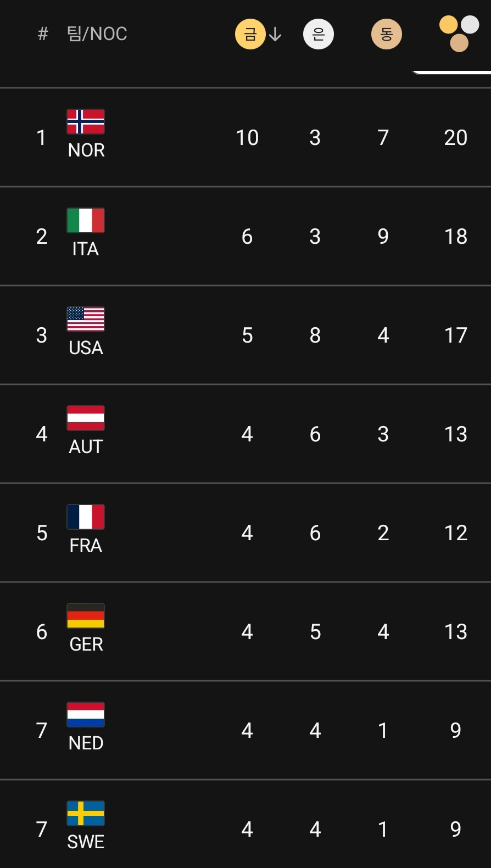Image resolution: width=491 pixels, height=868 pixels.
Task: Open the ITA team link
Action: [86, 249]
